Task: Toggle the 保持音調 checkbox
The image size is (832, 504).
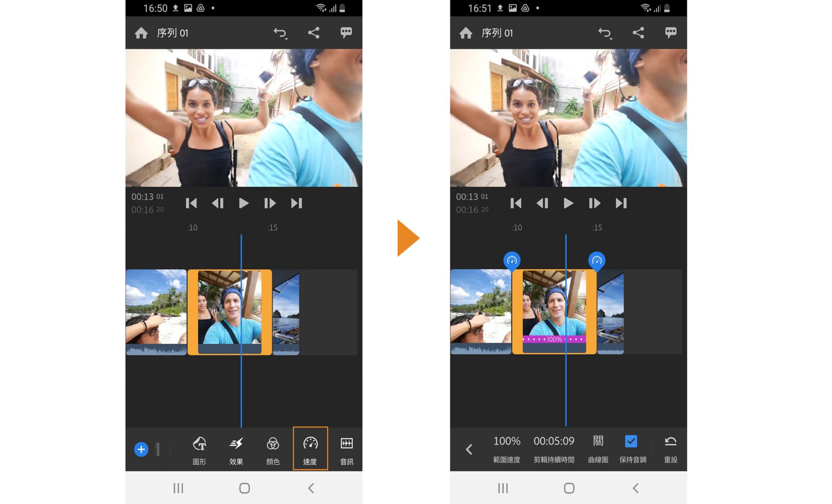Action: point(631,441)
